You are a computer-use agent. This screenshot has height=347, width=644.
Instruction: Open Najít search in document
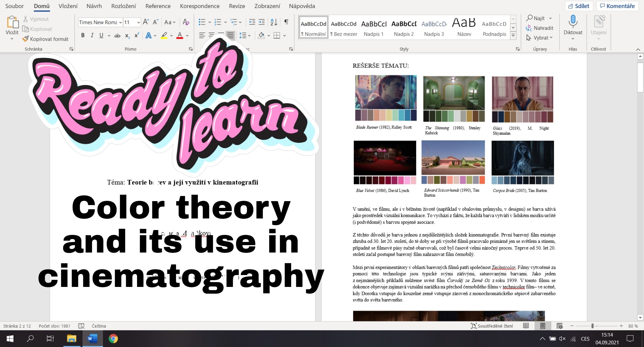coord(536,18)
